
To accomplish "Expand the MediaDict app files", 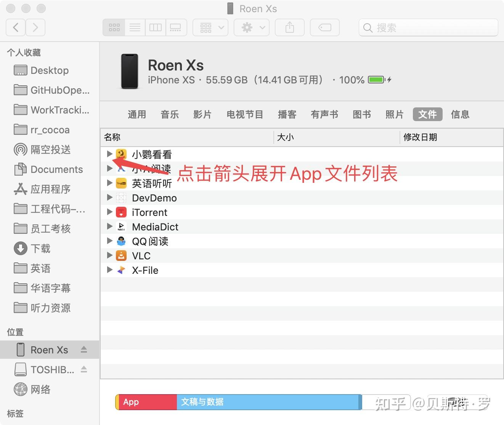I will tap(109, 226).
